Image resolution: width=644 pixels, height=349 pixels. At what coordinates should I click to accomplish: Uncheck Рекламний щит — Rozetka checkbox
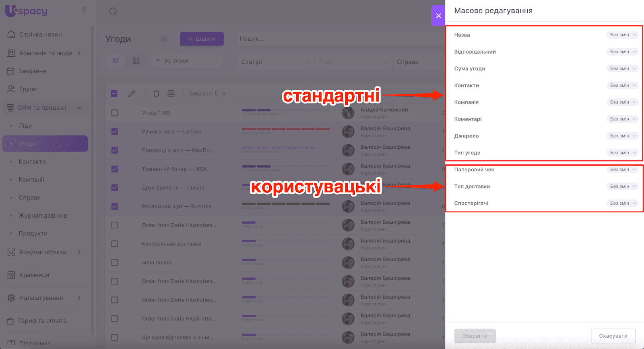tap(115, 206)
